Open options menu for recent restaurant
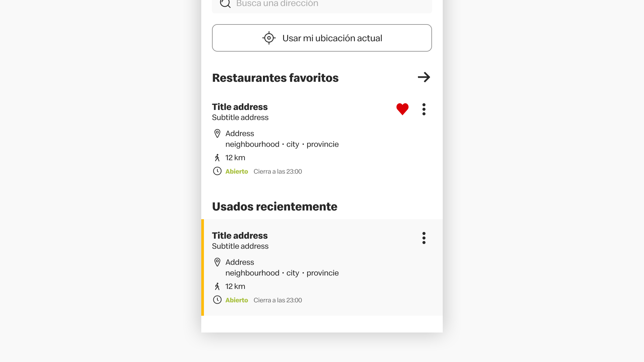Screen dimensions: 644x362 click(424, 238)
